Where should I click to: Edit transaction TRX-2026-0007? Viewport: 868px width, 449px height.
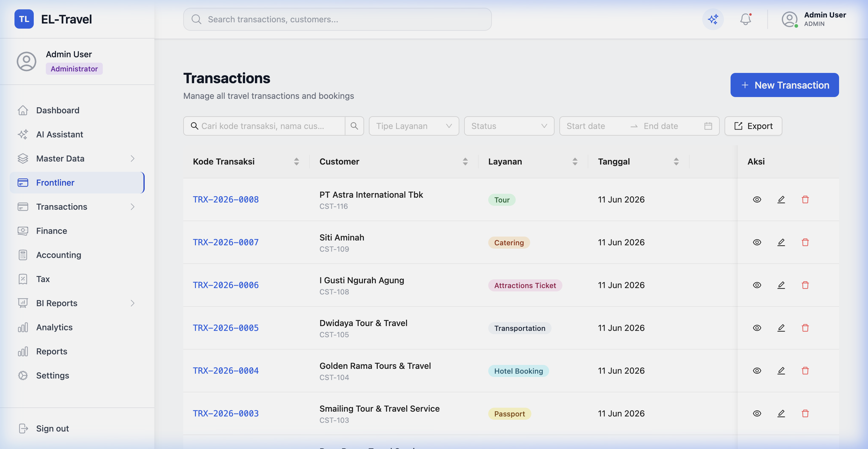(x=781, y=242)
